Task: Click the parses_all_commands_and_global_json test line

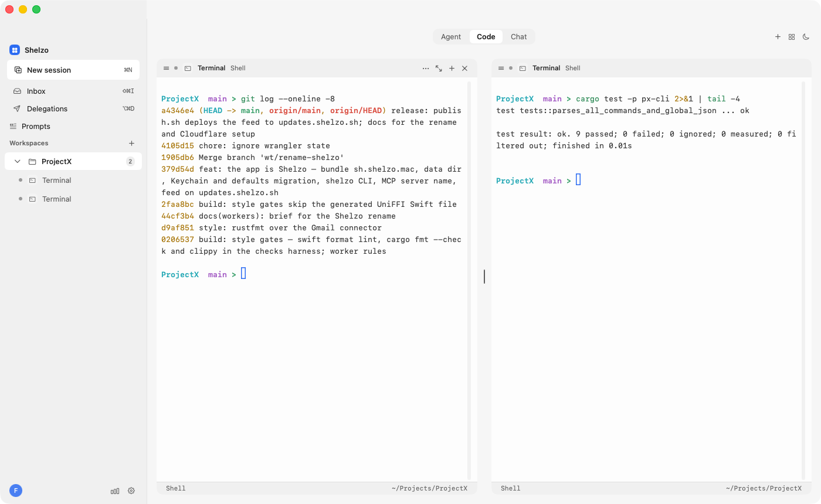Action: tap(623, 110)
